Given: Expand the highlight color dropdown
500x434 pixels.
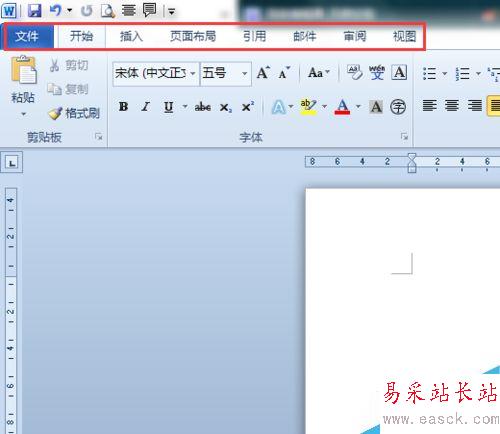Looking at the screenshot, I should coord(324,107).
